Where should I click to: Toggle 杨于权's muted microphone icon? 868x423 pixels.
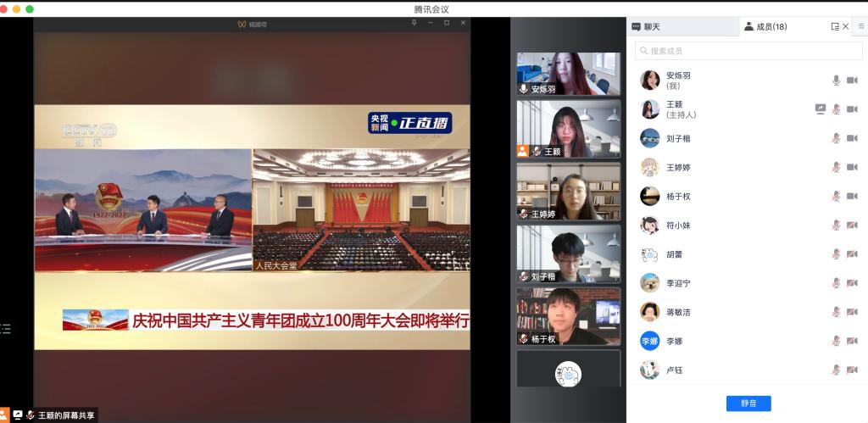tap(836, 196)
